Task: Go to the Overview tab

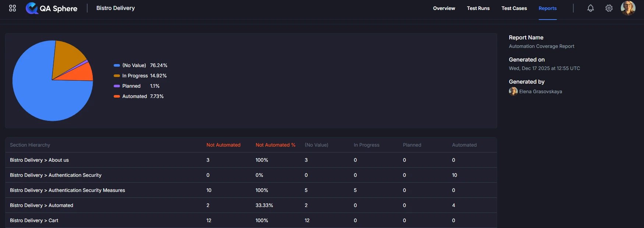Action: (x=444, y=8)
